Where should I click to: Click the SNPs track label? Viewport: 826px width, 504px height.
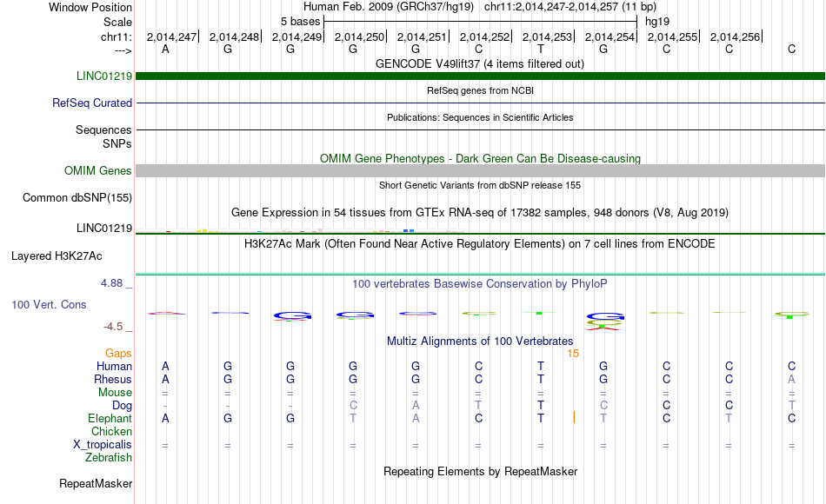(117, 143)
